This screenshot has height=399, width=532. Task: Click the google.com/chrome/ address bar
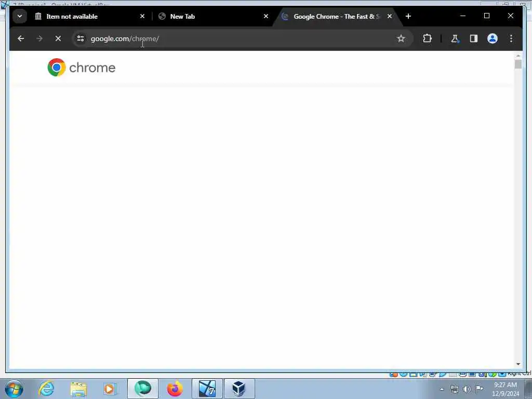click(243, 38)
